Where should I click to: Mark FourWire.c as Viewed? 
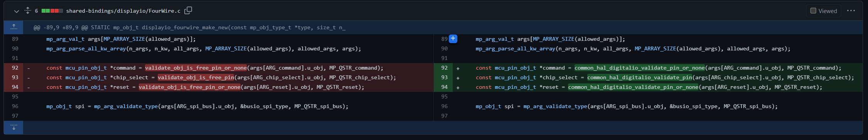pyautogui.click(x=824, y=11)
